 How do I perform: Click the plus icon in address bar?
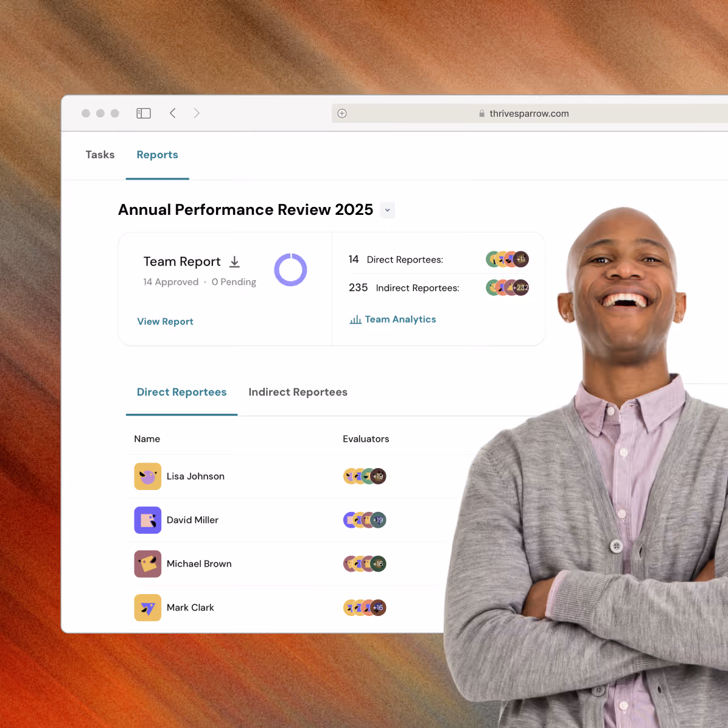(342, 113)
